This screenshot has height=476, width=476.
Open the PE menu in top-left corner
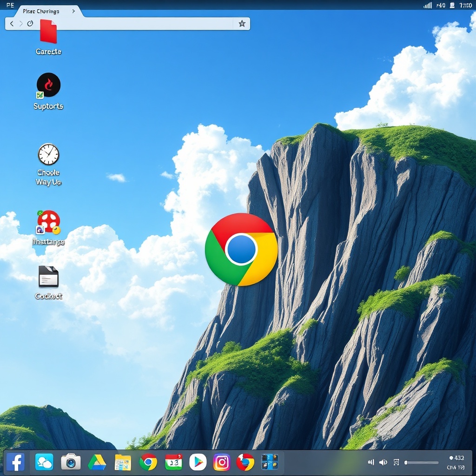click(x=10, y=5)
